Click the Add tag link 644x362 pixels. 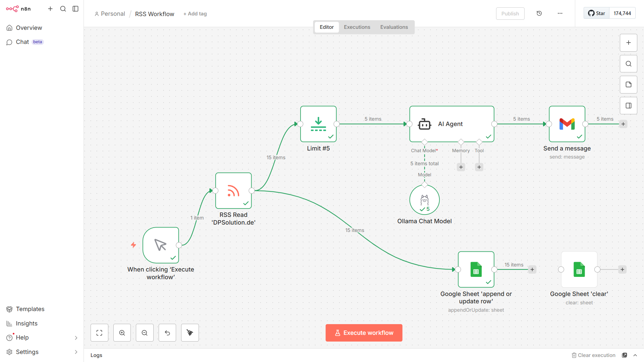point(195,14)
